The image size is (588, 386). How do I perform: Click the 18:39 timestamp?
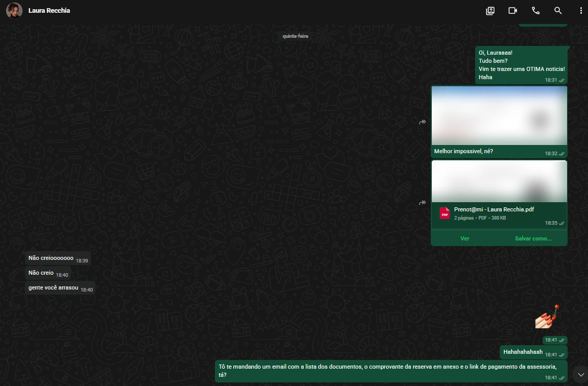click(x=82, y=261)
